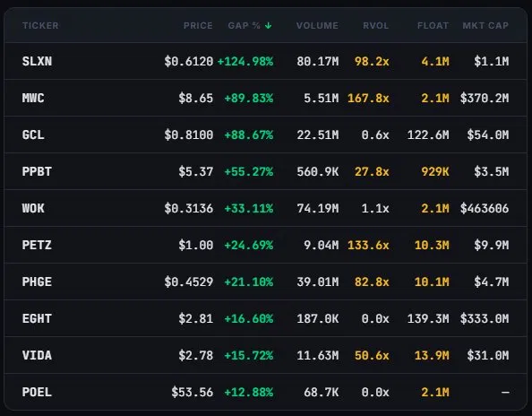The image size is (532, 416).
Task: Click the +12.88% gap value
Action: (249, 392)
